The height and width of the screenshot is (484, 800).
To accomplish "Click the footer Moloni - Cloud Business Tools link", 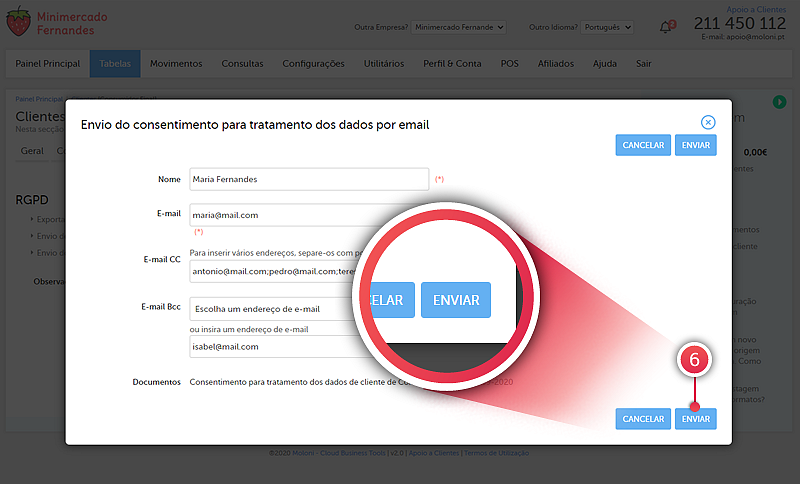I will (x=339, y=453).
